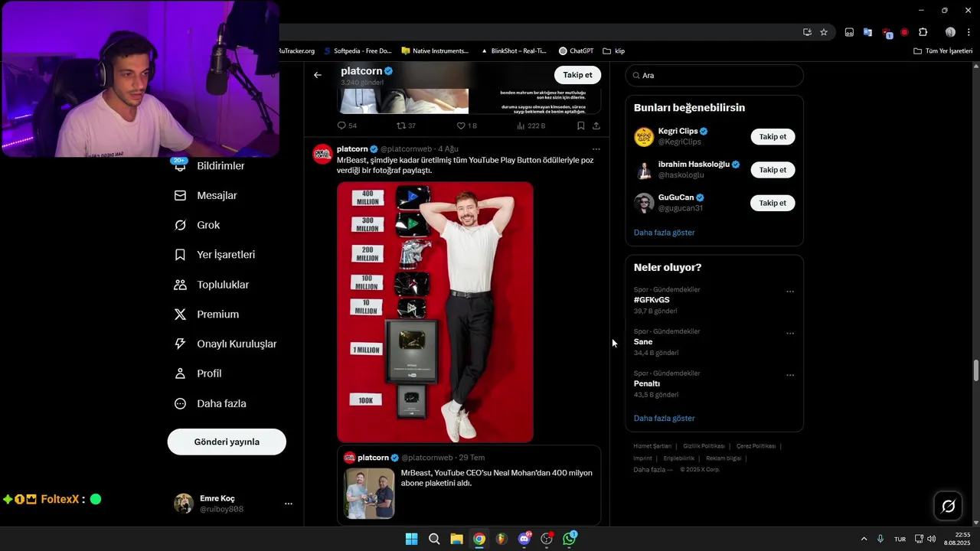Viewport: 980px width, 551px height.
Task: Follow İbrahim Haskoloğlu with Takip et
Action: coord(773,170)
